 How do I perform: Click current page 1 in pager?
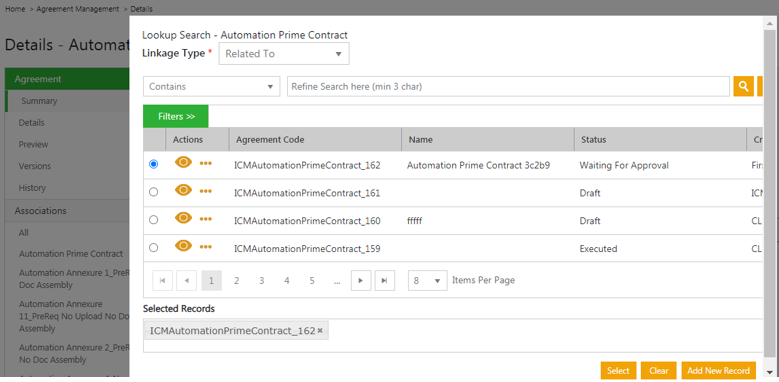(212, 281)
